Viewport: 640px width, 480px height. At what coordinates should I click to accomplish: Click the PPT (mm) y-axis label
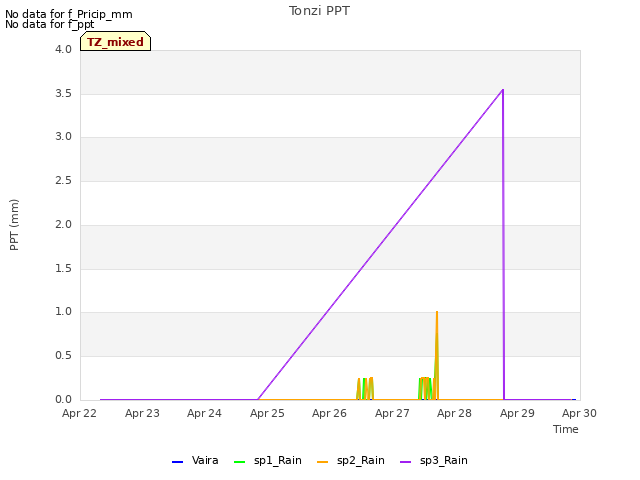point(14,225)
